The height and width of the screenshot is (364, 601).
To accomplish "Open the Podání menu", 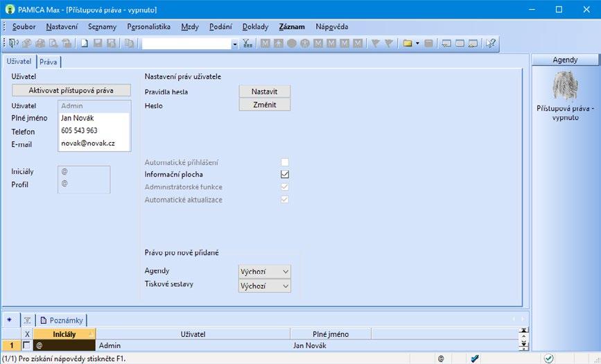I will (220, 26).
